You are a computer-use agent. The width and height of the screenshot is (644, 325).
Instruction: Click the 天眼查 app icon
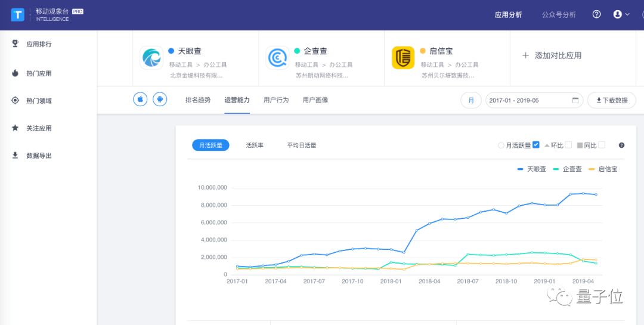tap(151, 57)
